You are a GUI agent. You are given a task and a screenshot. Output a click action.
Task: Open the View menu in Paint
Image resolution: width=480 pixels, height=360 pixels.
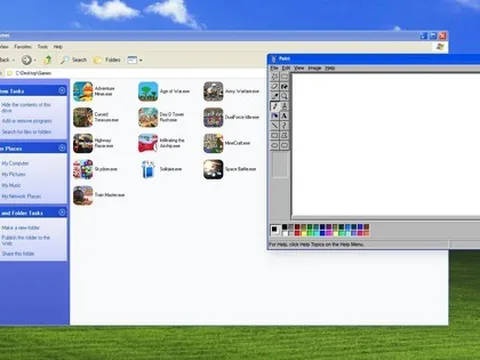[299, 68]
